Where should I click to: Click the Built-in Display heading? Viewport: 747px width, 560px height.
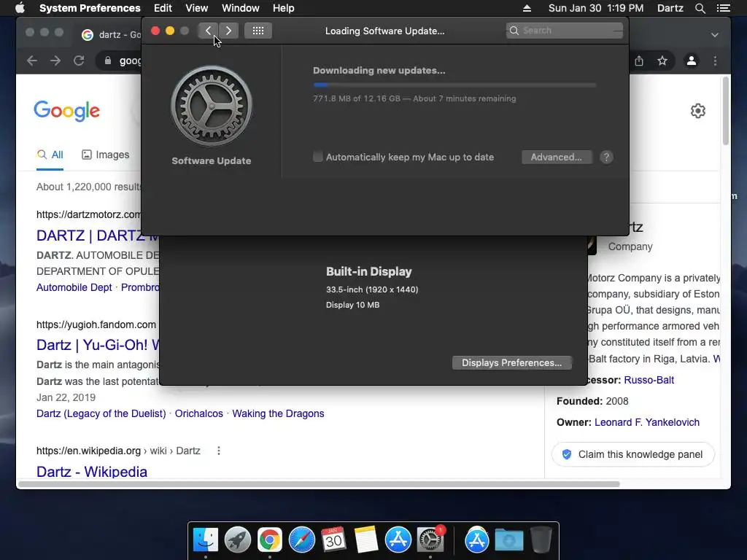coord(368,271)
